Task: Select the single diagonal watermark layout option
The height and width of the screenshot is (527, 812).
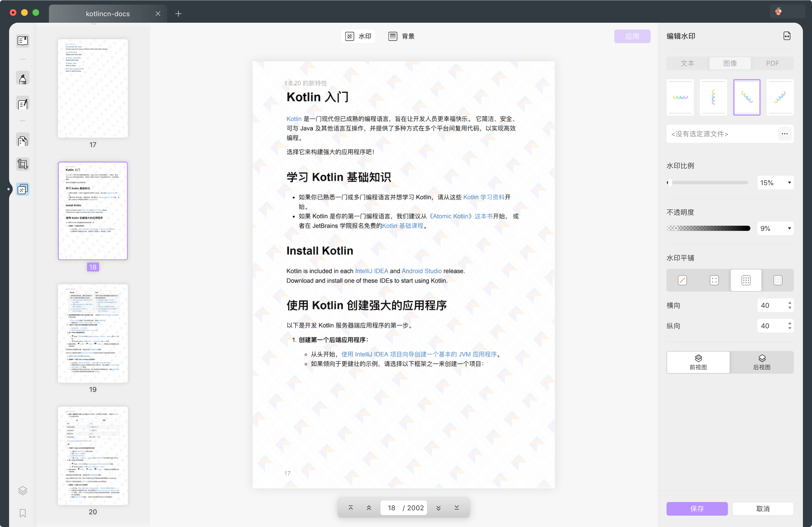Action: pos(683,280)
